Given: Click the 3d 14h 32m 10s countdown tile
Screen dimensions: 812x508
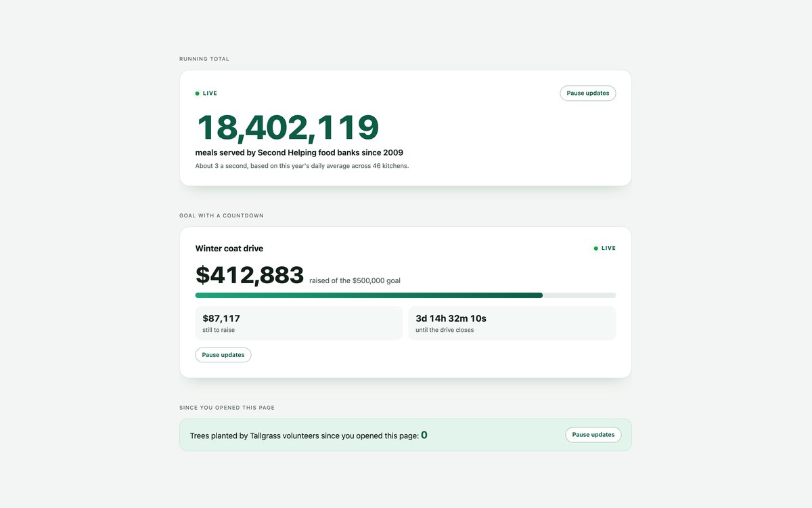Looking at the screenshot, I should [x=512, y=323].
